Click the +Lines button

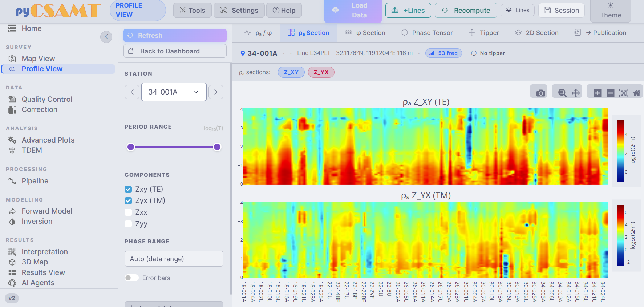point(408,11)
